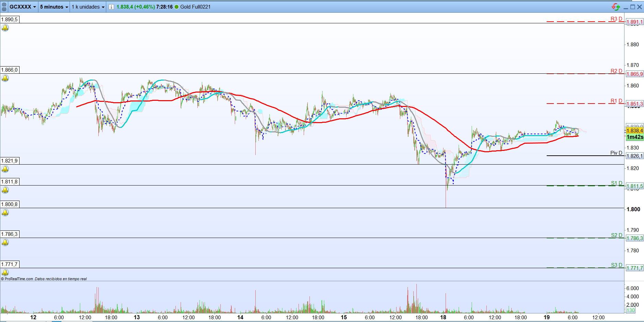
Task: Click the instrument info icon
Action: click(111, 7)
